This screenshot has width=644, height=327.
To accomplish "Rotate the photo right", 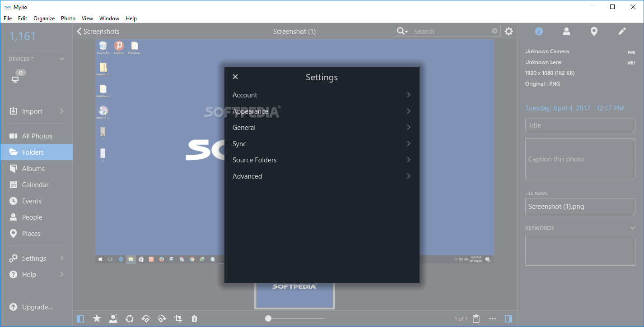I will [x=162, y=319].
